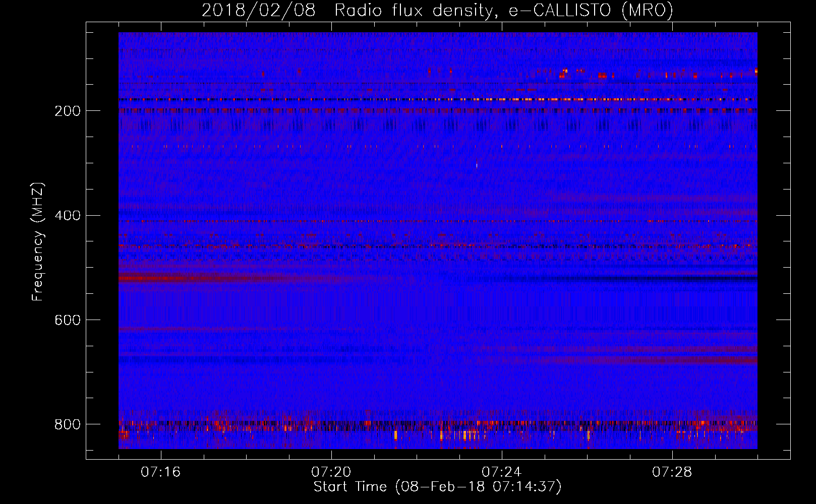Click the "07:28" time tick label
Viewport: 816px width, 504px height.
click(672, 472)
